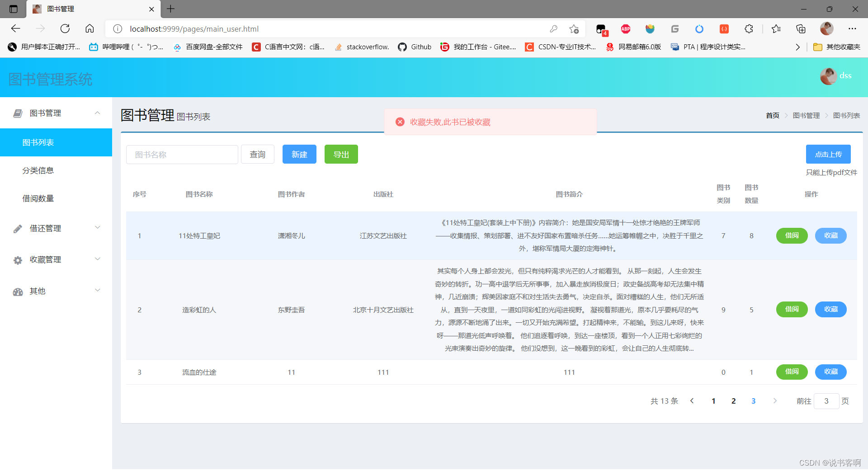Click the 图书名称 column header
This screenshot has width=868, height=471.
click(x=199, y=194)
